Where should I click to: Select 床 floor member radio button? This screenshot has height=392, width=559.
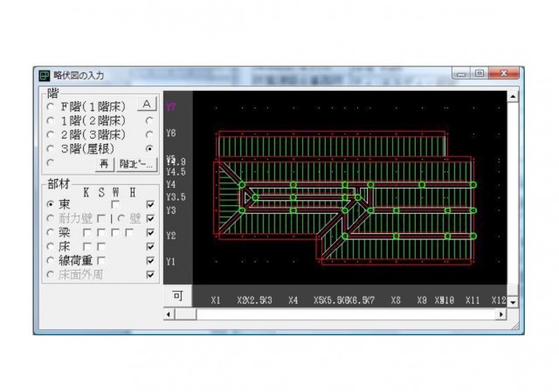pyautogui.click(x=50, y=246)
